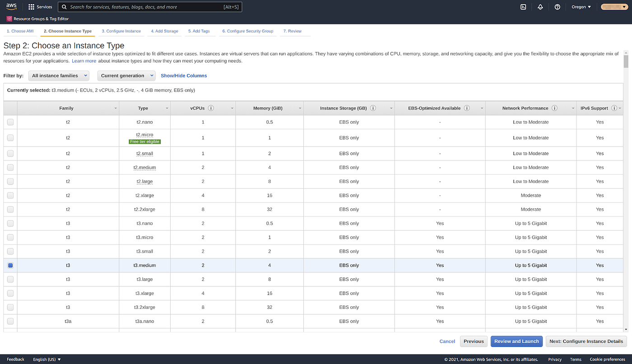Select the t2.large instance checkbox

point(10,181)
